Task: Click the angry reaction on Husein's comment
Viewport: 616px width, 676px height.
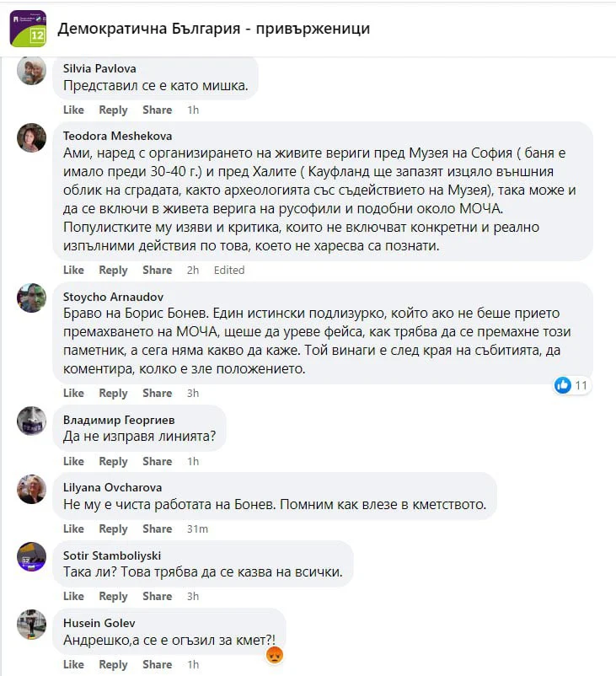Action: coord(274,655)
